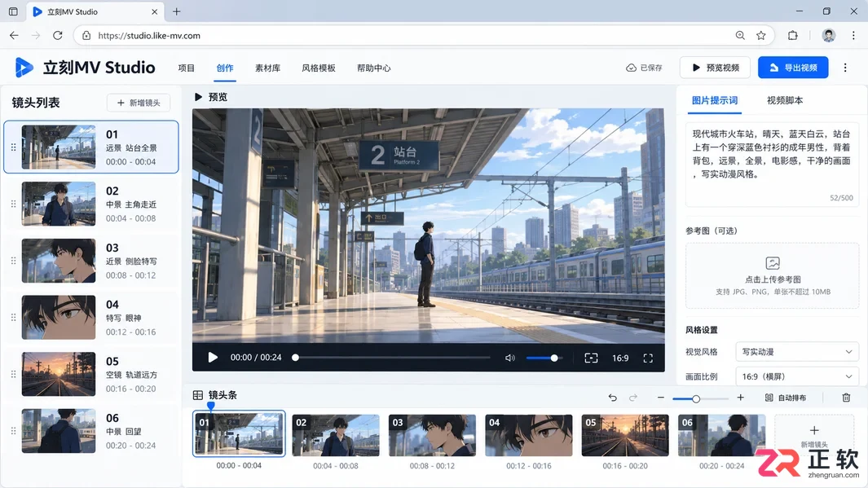868x488 pixels.
Task: Adjust the shot strip zoom slider
Action: pos(700,398)
